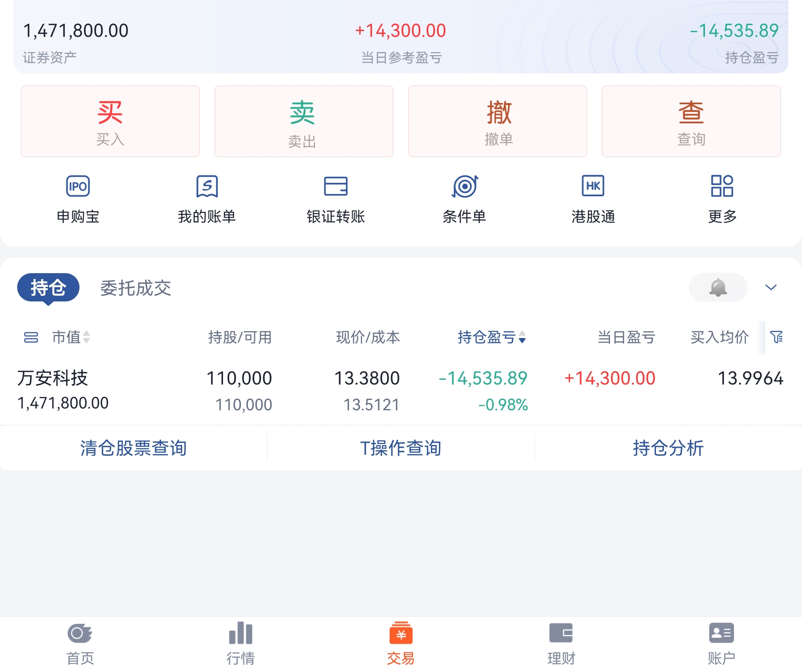
Task: Open the 持仓分析 link
Action: pos(668,448)
